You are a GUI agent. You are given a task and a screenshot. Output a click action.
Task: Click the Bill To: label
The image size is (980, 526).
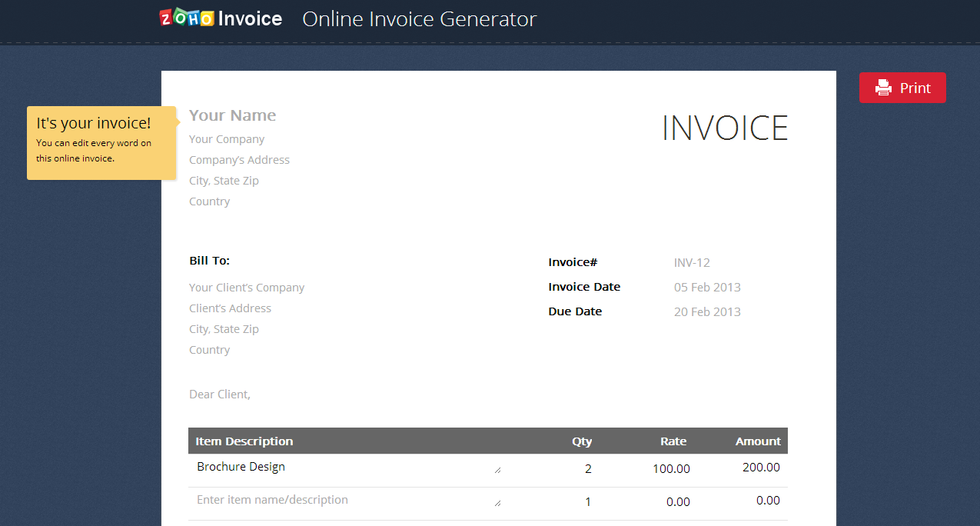click(209, 261)
